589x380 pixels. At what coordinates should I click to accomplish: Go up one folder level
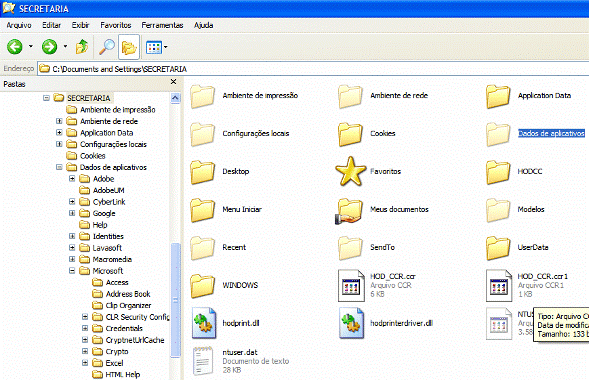pos(82,47)
